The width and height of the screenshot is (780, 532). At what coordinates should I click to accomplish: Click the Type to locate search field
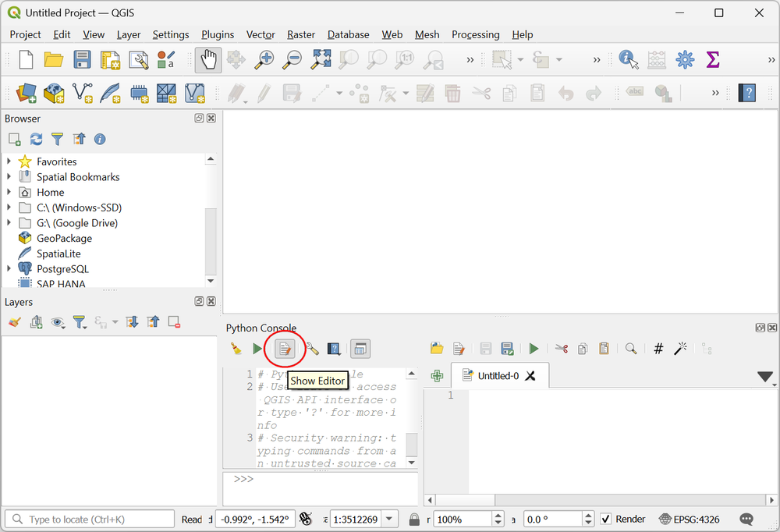click(x=90, y=519)
